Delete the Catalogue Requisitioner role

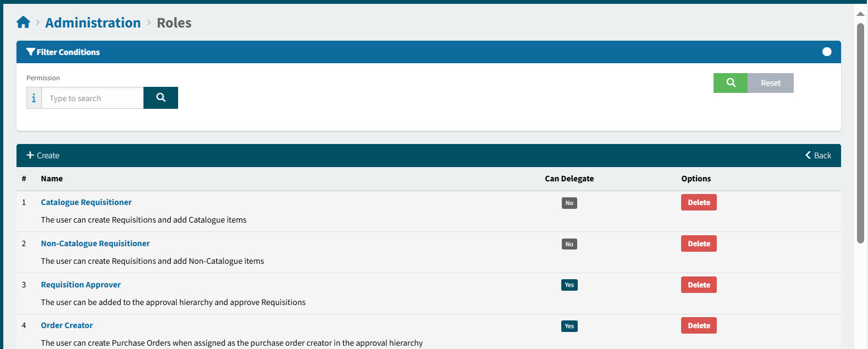[x=699, y=202]
